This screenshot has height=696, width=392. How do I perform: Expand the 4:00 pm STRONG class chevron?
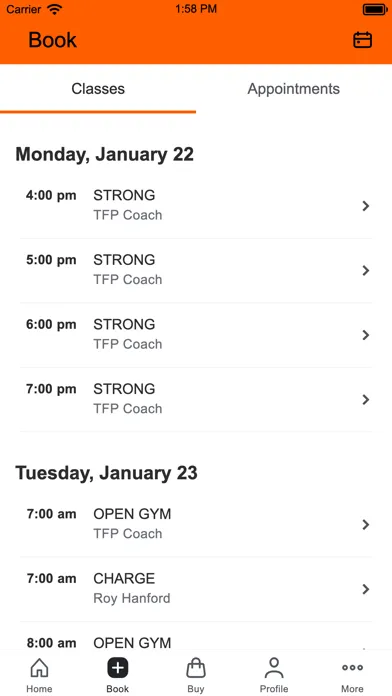tap(365, 206)
